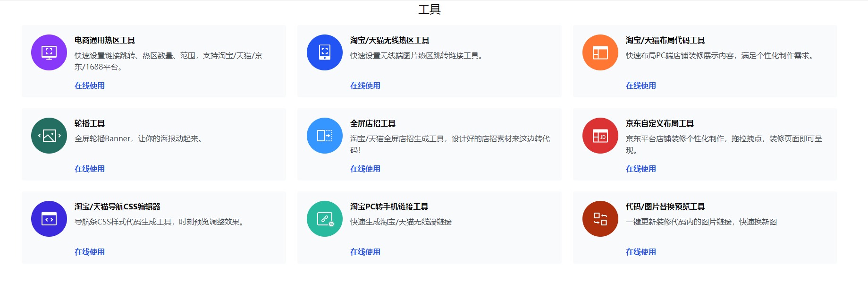The width and height of the screenshot is (868, 284).
Task: Select the 全屏店招工具 card title
Action: [373, 124]
